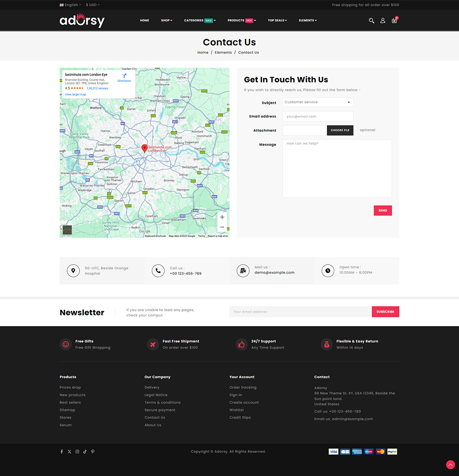Viewport: 459px width, 476px height.
Task: Expand the English language dropdown
Action: (x=70, y=5)
